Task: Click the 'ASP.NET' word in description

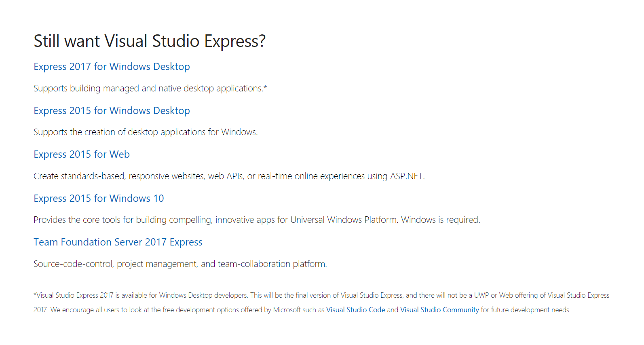Action: click(x=407, y=176)
